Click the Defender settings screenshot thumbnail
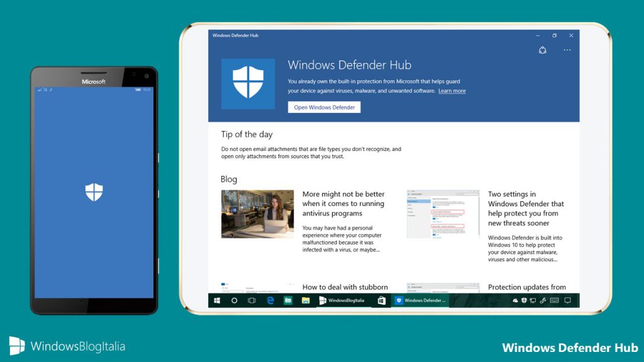644x362 pixels. point(442,212)
